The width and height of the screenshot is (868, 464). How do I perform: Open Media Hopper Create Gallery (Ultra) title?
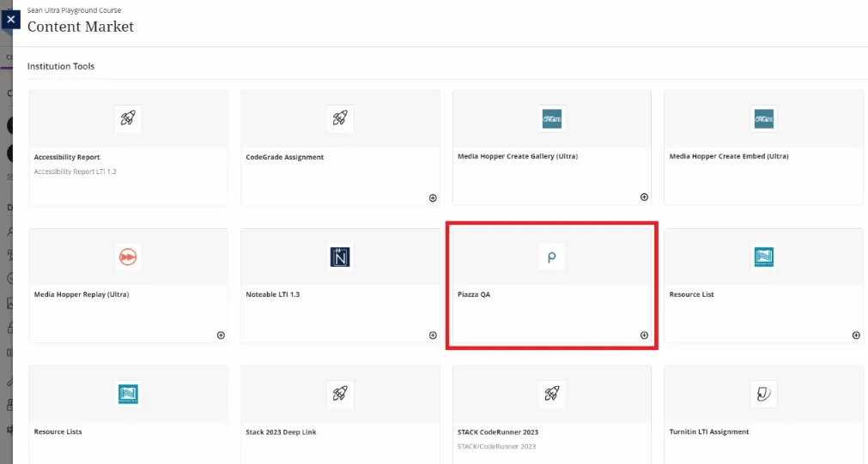tap(518, 156)
